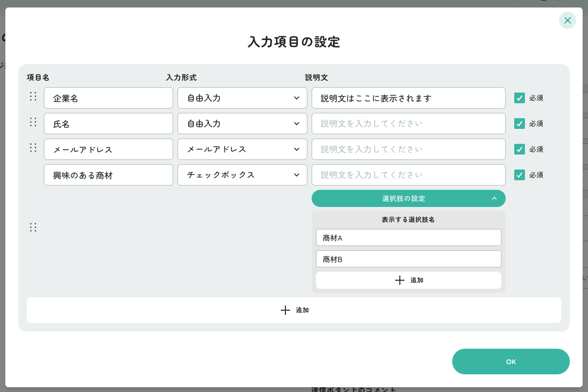Edit the 企業名 item name field

tap(109, 98)
